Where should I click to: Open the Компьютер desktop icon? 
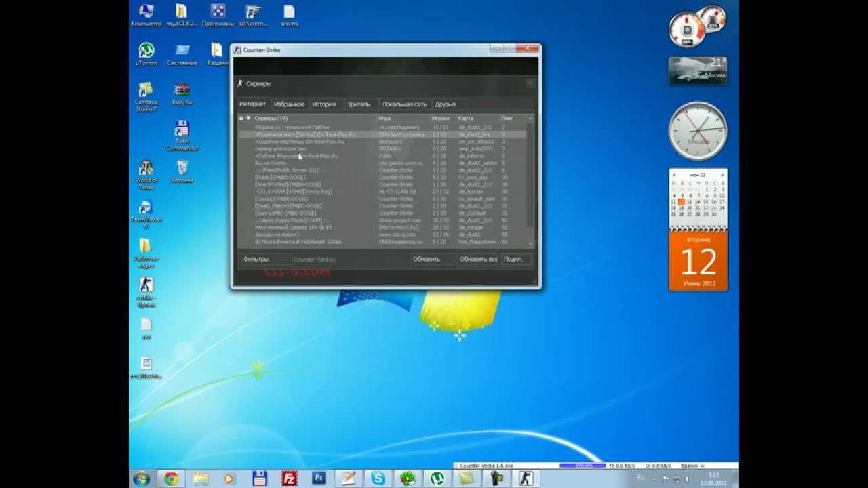coord(146,15)
